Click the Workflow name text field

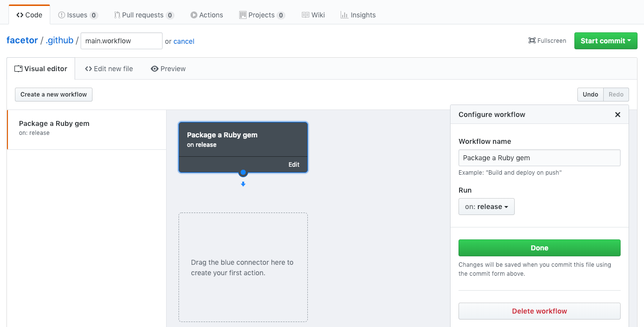(539, 158)
